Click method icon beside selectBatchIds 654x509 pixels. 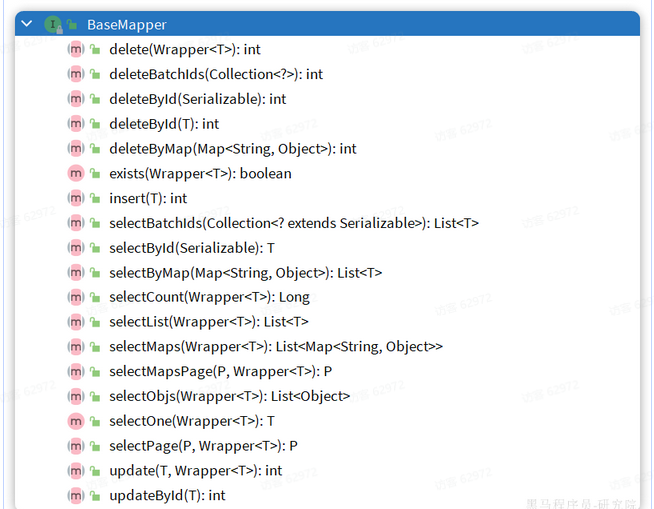[x=76, y=223]
